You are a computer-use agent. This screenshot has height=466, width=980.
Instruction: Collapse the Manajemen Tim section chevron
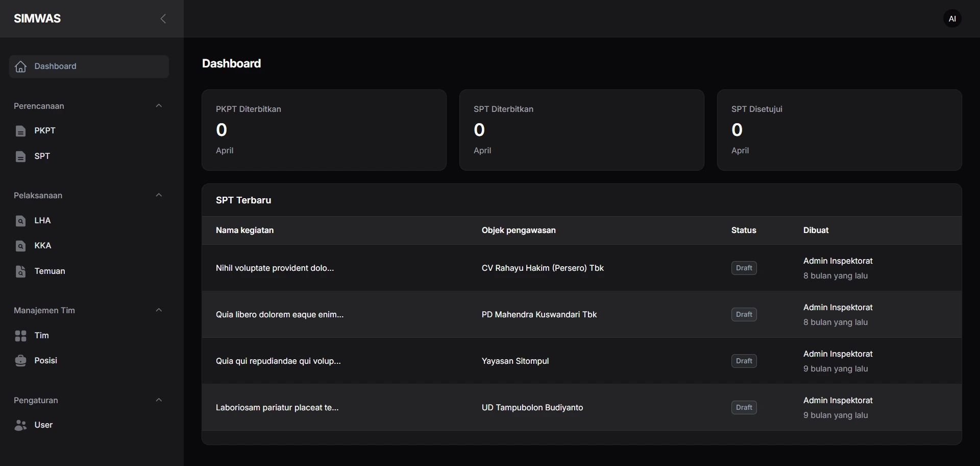[x=159, y=310]
